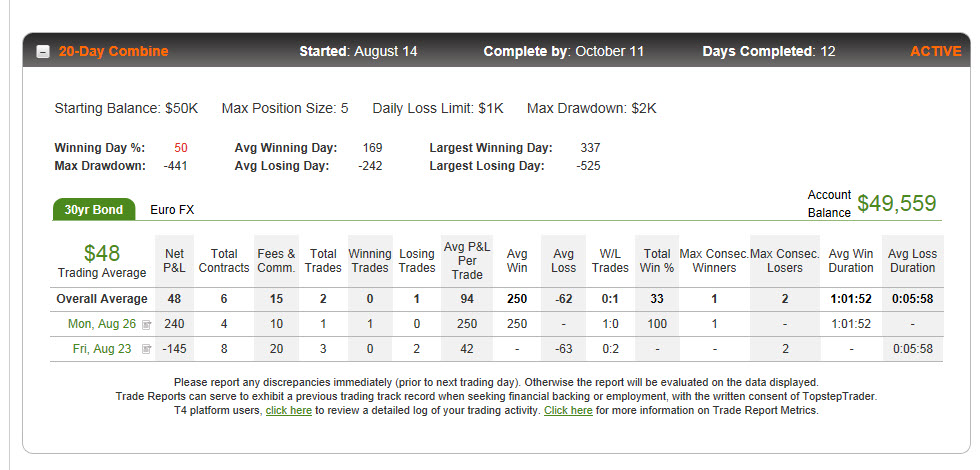Collapse the 20-Day Combine panel
Viewport: 980px width, 470px height.
42,52
